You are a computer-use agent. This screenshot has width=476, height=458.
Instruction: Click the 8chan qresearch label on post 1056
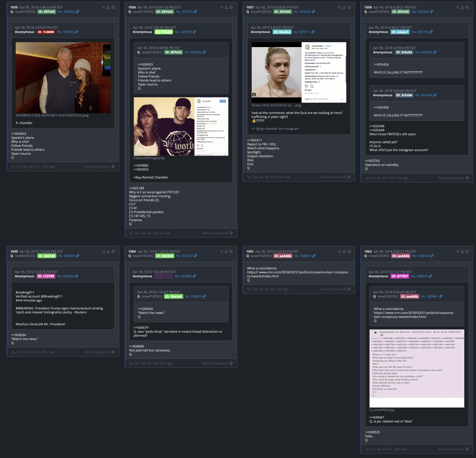(215, 233)
